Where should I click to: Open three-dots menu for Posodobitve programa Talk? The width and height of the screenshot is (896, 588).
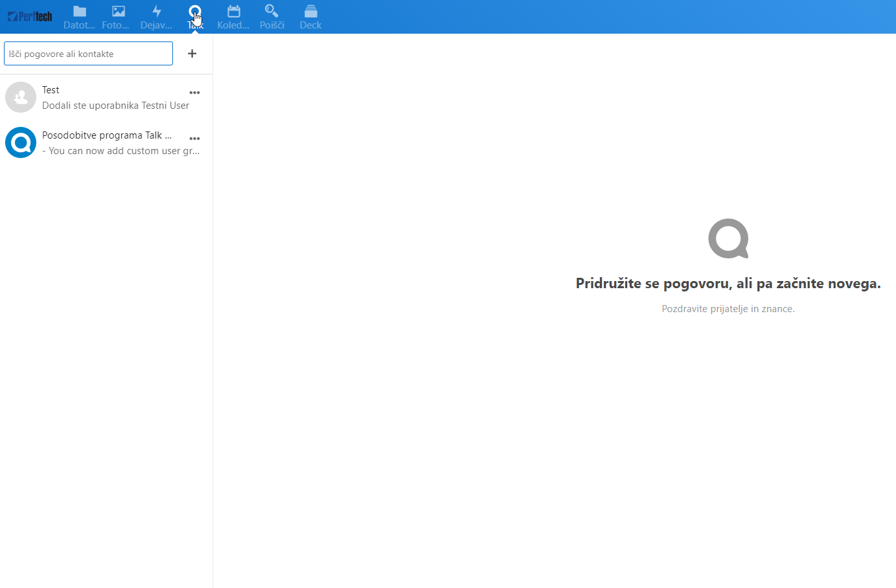(x=194, y=139)
